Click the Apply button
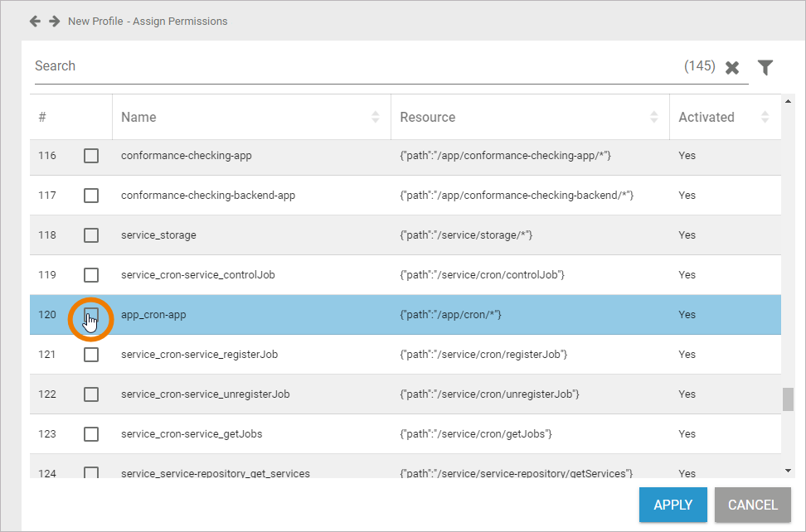 point(672,505)
